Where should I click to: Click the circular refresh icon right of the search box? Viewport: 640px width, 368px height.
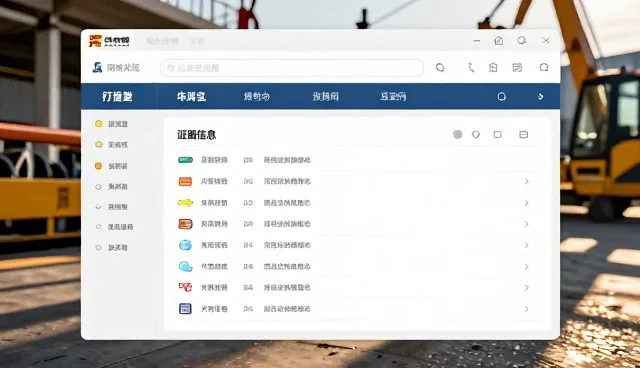coord(440,67)
